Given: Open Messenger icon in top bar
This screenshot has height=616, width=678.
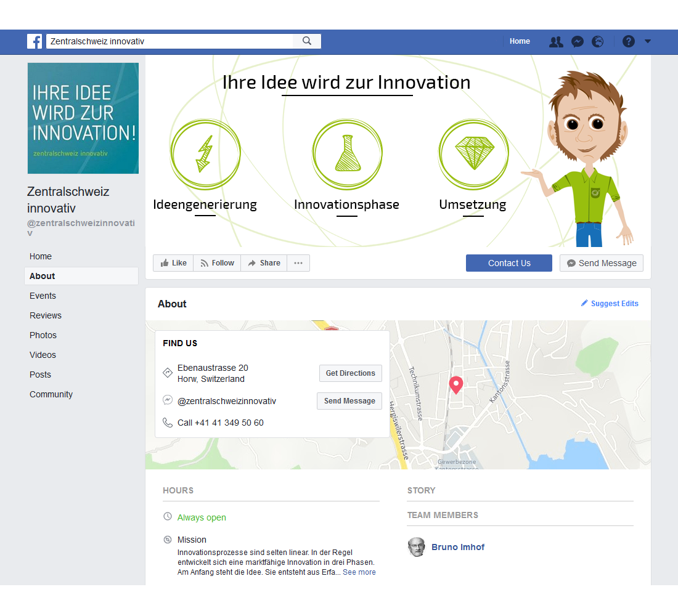Looking at the screenshot, I should click(x=578, y=41).
